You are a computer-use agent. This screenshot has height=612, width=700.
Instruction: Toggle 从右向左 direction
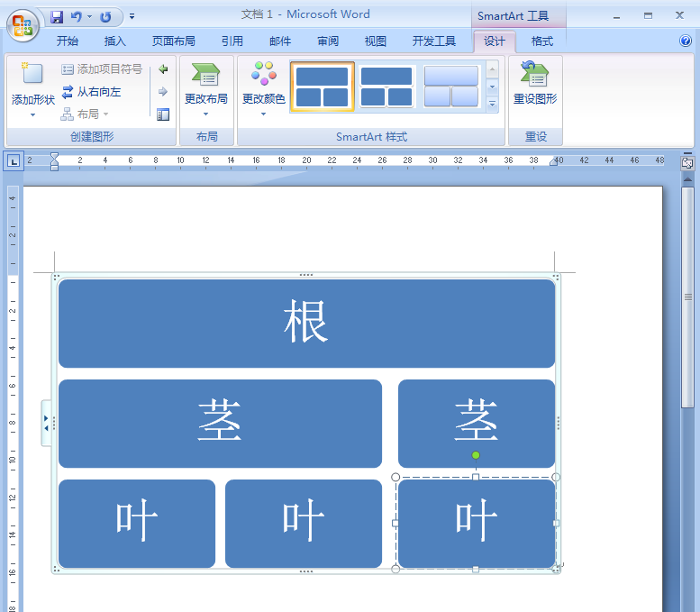point(92,92)
